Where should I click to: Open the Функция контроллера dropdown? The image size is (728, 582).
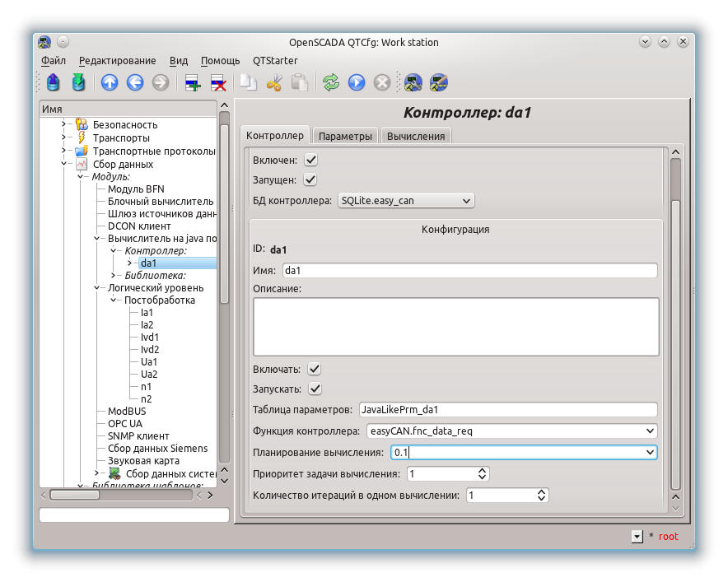click(x=510, y=431)
